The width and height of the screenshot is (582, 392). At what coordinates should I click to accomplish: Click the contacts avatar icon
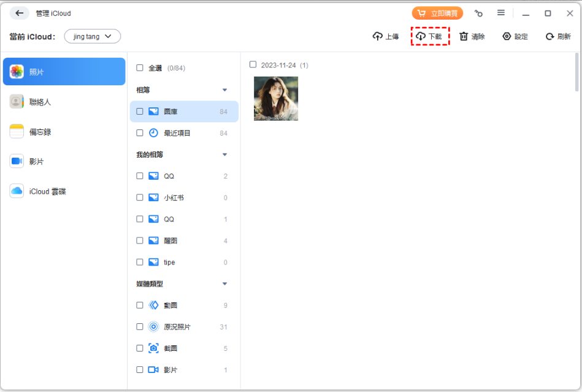[17, 102]
